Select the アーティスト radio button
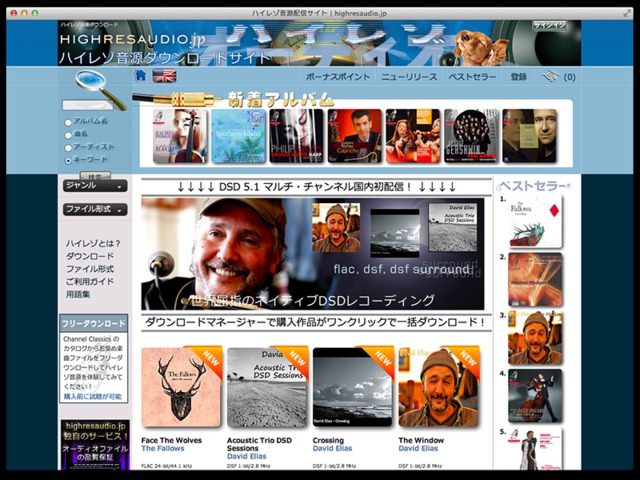The image size is (640, 480). pyautogui.click(x=68, y=148)
